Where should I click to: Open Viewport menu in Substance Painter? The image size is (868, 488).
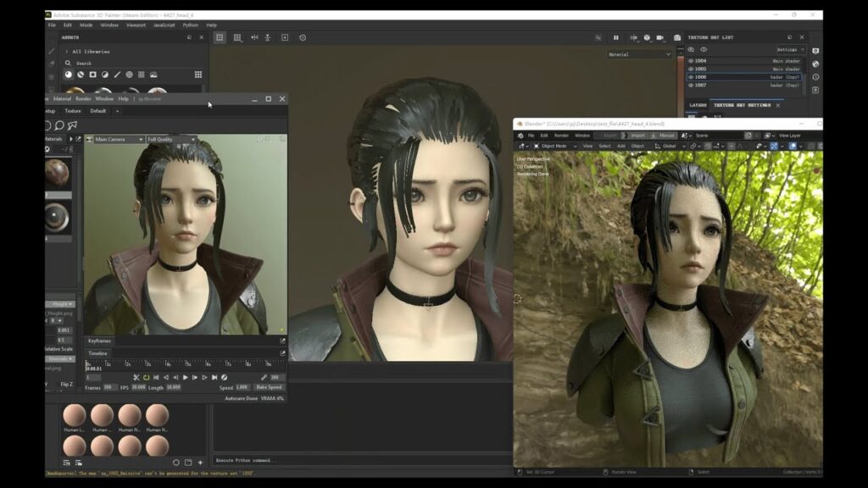tap(136, 25)
